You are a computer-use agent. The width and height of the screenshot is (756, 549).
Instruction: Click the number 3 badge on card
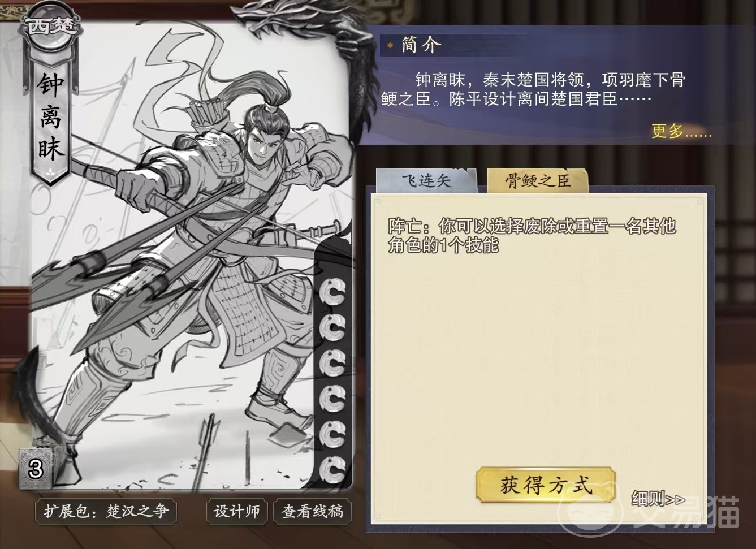36,468
